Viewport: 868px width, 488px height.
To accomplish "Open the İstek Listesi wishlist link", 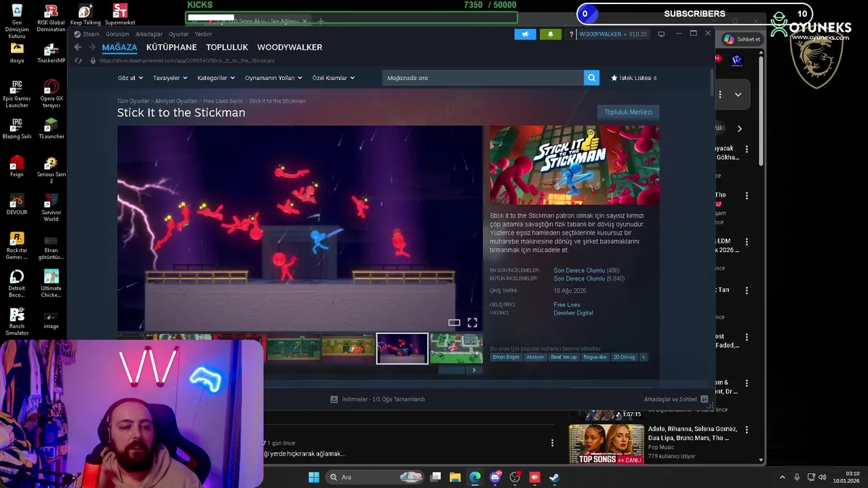I will click(x=633, y=78).
